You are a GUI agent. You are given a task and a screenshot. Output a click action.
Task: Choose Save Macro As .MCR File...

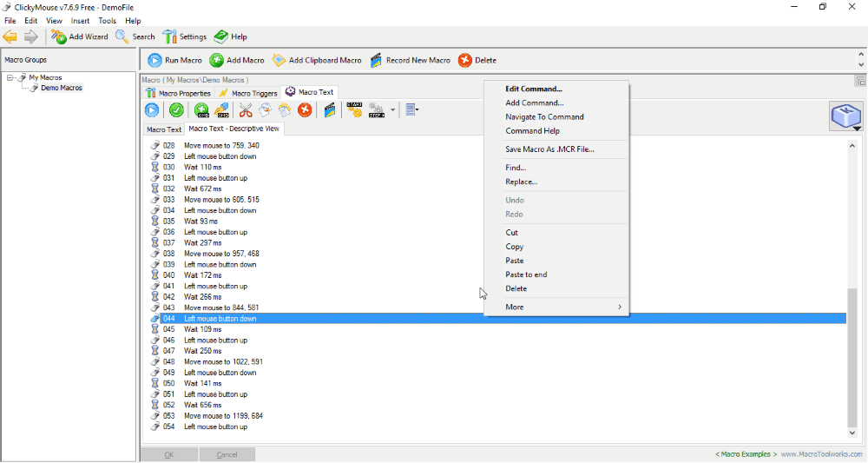coord(556,149)
